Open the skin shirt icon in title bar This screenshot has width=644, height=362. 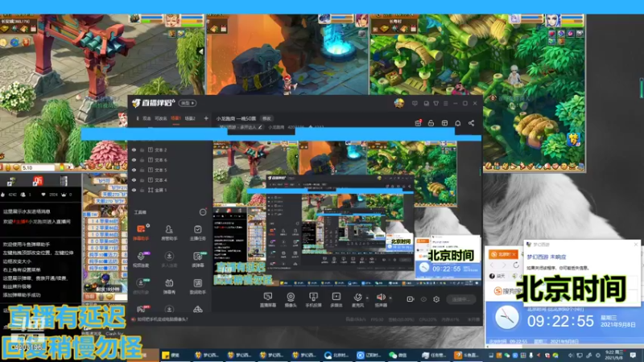coord(436,104)
